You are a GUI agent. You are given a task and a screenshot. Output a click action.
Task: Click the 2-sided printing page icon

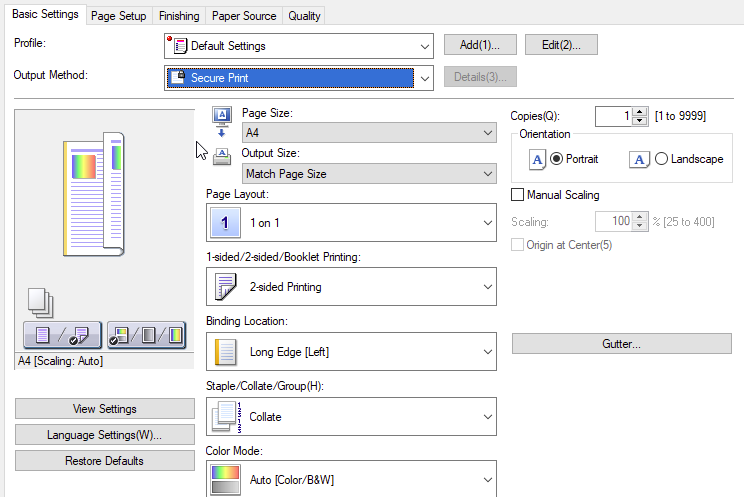coord(225,287)
